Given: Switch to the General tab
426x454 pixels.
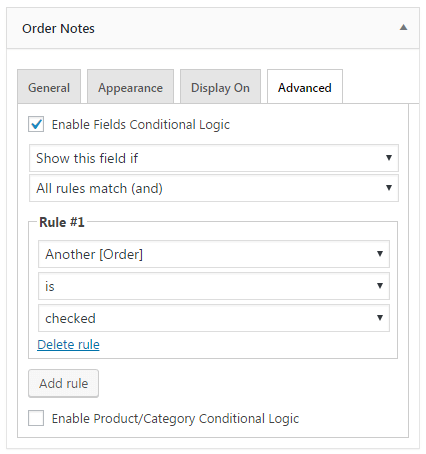Looking at the screenshot, I should 49,87.
